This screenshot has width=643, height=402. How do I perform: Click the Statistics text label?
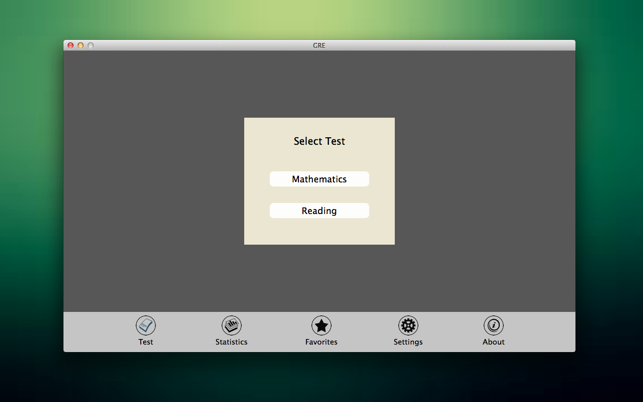pyautogui.click(x=231, y=342)
